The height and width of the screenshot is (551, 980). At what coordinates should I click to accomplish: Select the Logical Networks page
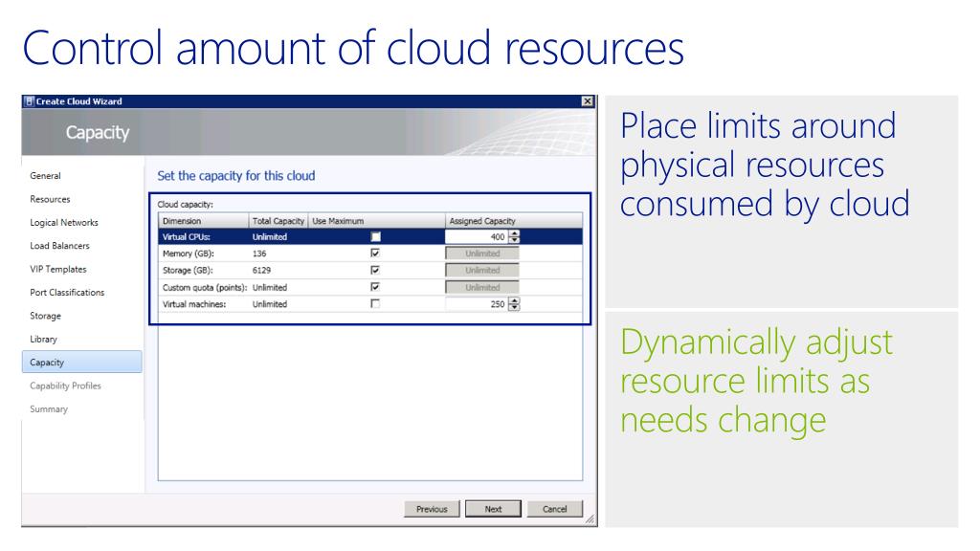[64, 222]
